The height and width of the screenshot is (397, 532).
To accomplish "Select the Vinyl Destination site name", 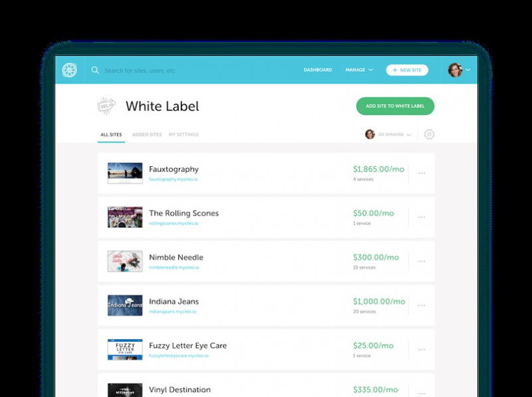I will (180, 390).
